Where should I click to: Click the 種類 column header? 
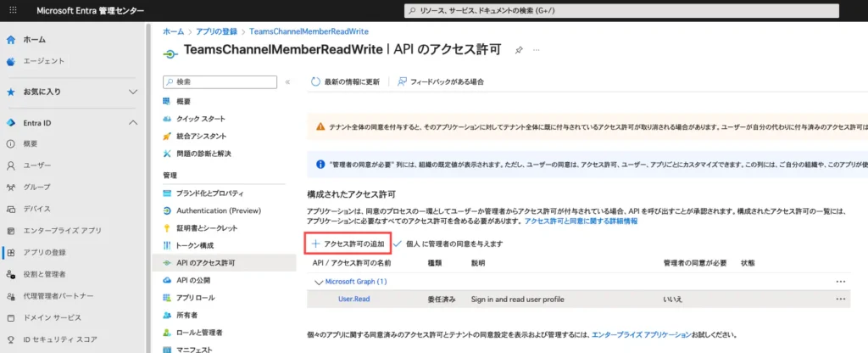(435, 263)
